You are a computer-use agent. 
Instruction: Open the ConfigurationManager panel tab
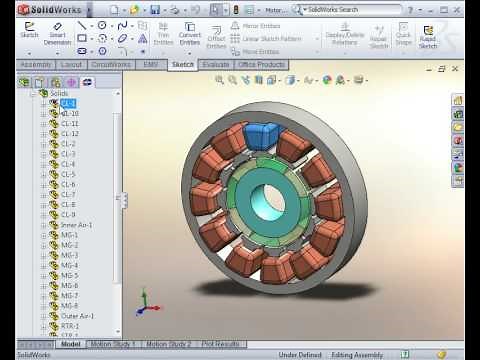tap(56, 82)
